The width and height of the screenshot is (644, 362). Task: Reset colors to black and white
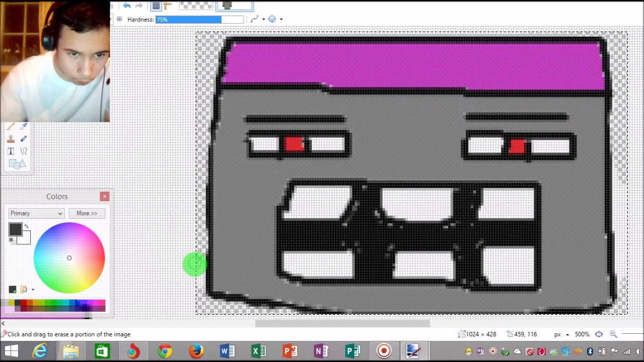(x=12, y=240)
